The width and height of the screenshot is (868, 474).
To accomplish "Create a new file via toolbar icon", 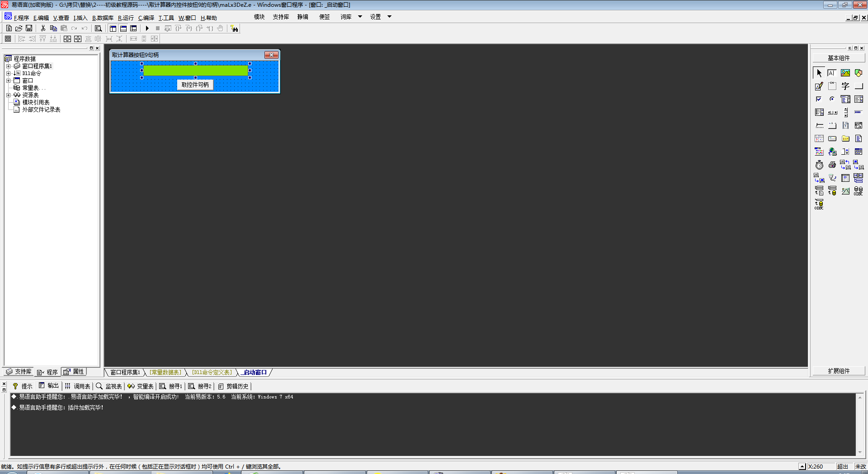I will click(9, 28).
